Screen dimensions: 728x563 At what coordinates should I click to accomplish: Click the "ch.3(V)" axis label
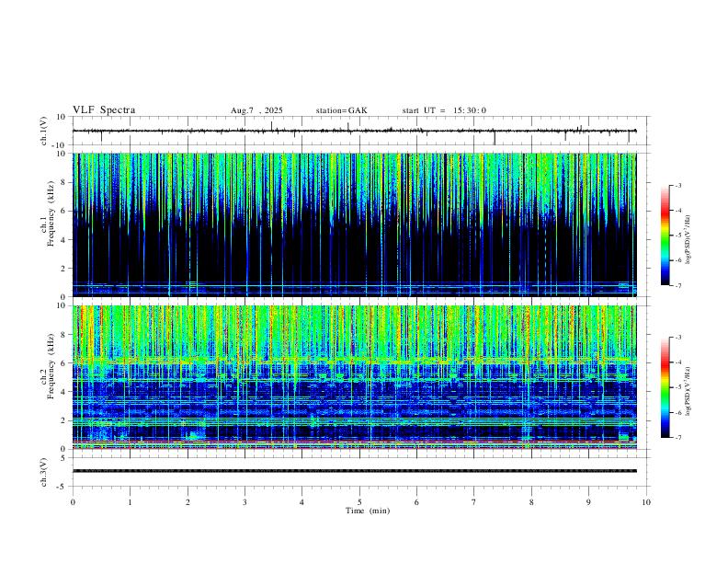point(44,472)
